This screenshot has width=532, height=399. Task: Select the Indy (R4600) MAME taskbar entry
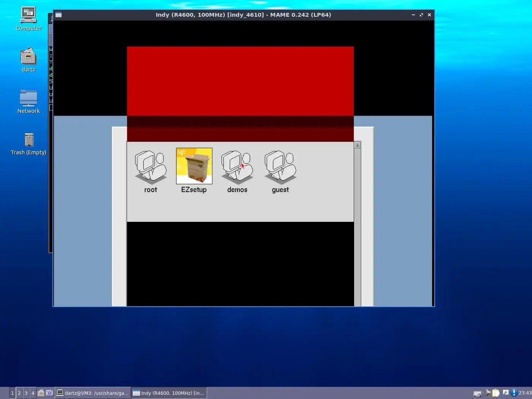click(x=169, y=393)
